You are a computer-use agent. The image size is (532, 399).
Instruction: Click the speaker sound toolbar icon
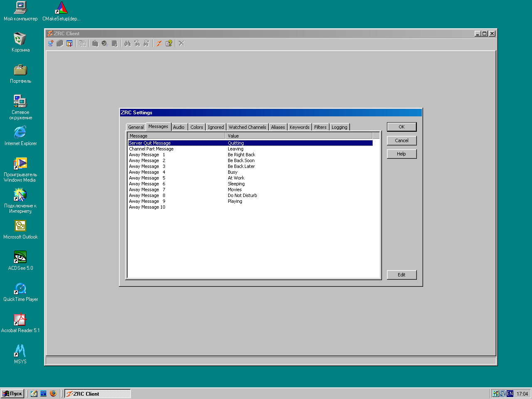point(105,43)
